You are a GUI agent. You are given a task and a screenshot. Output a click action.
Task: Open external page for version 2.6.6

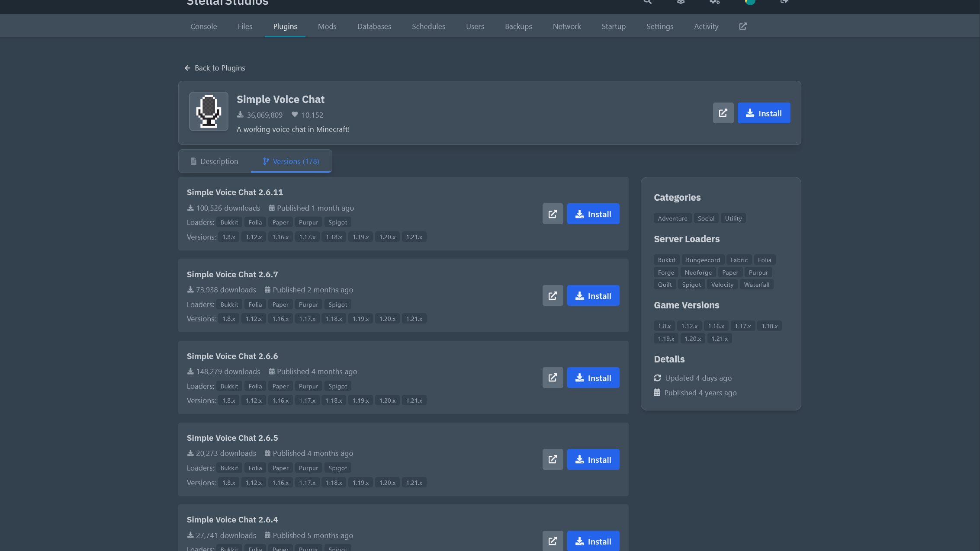coord(553,378)
